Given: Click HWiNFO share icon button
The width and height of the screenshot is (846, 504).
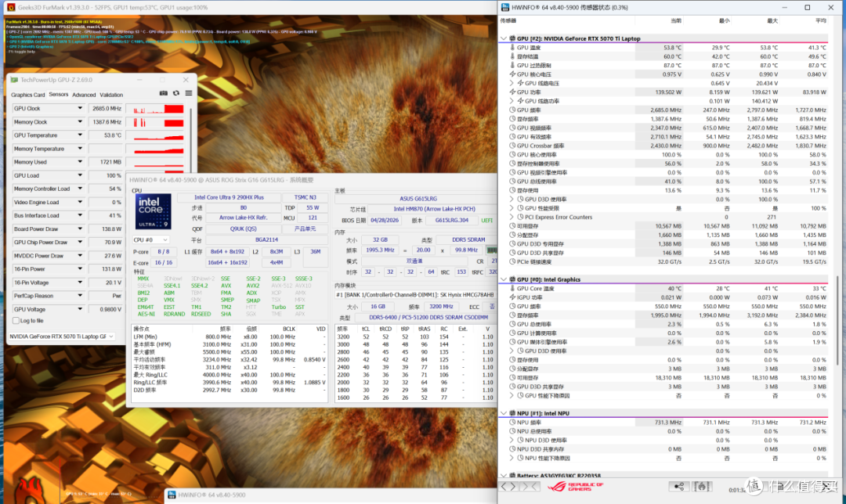Looking at the screenshot, I should (x=678, y=487).
